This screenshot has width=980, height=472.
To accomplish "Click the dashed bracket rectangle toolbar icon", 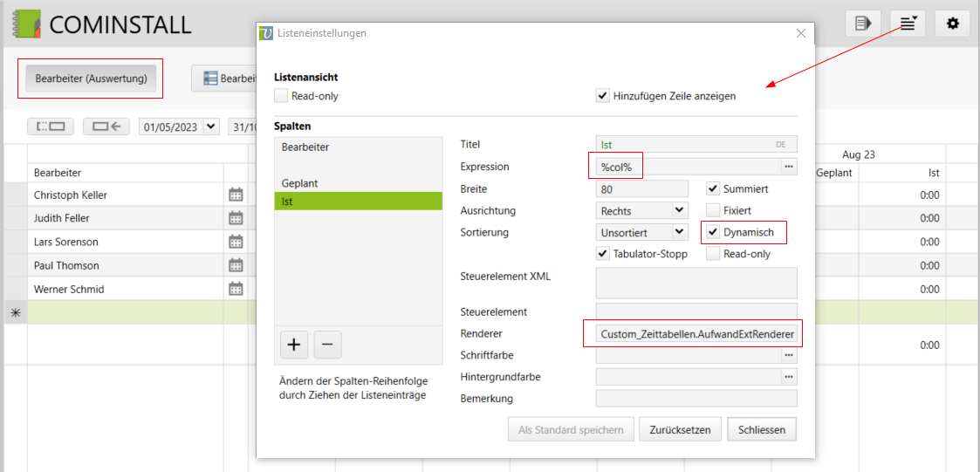I will pos(51,127).
